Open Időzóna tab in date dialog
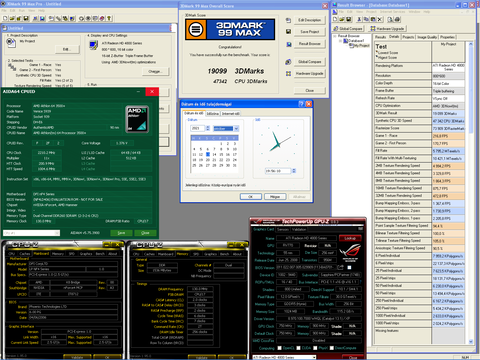Image resolution: width=480 pixels, height=360 pixels. (x=213, y=114)
